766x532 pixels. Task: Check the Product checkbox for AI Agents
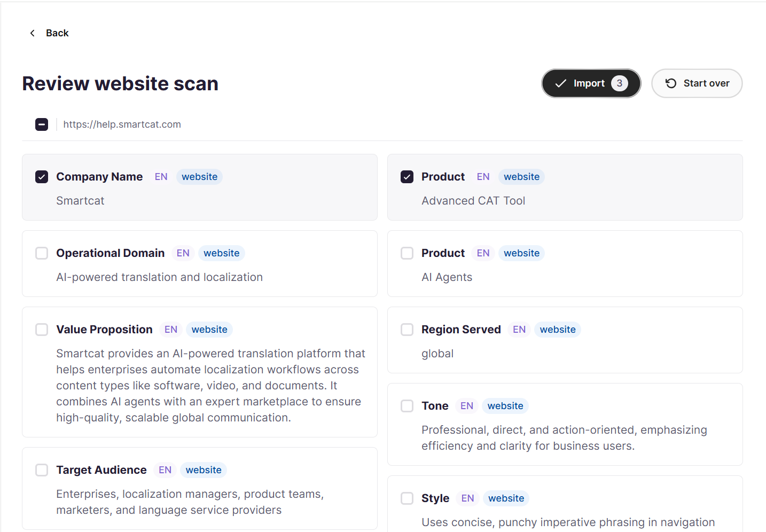407,253
